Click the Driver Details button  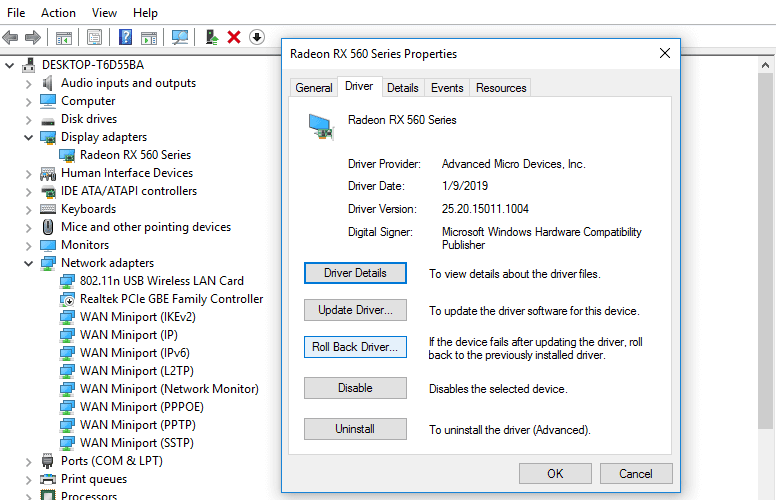tap(355, 273)
